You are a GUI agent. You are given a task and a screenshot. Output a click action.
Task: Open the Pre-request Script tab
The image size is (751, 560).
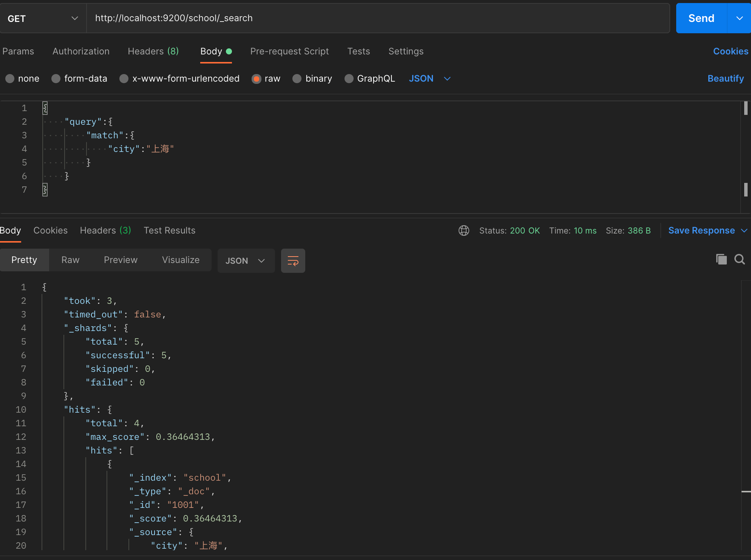point(289,51)
